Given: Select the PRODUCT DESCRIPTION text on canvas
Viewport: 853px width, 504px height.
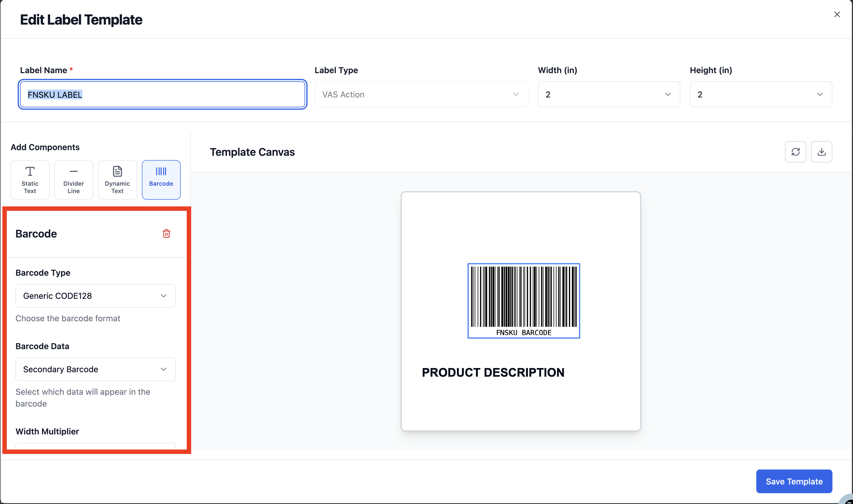Looking at the screenshot, I should click(493, 372).
